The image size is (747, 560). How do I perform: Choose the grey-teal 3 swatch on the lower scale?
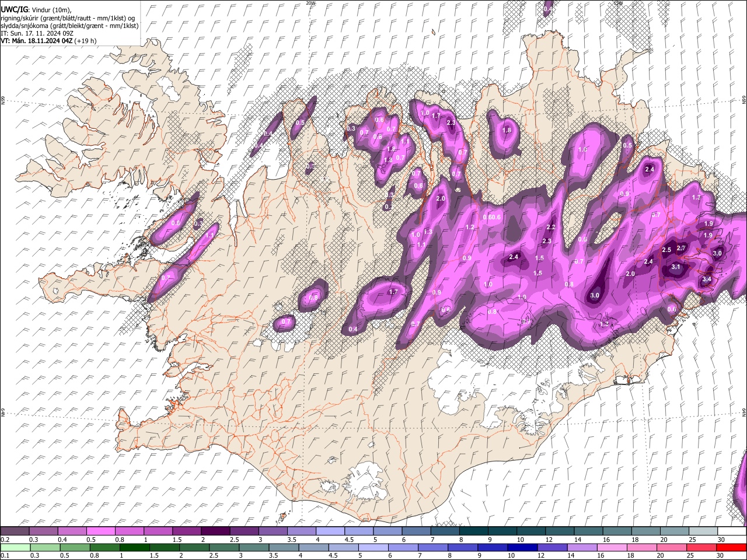pos(254,547)
